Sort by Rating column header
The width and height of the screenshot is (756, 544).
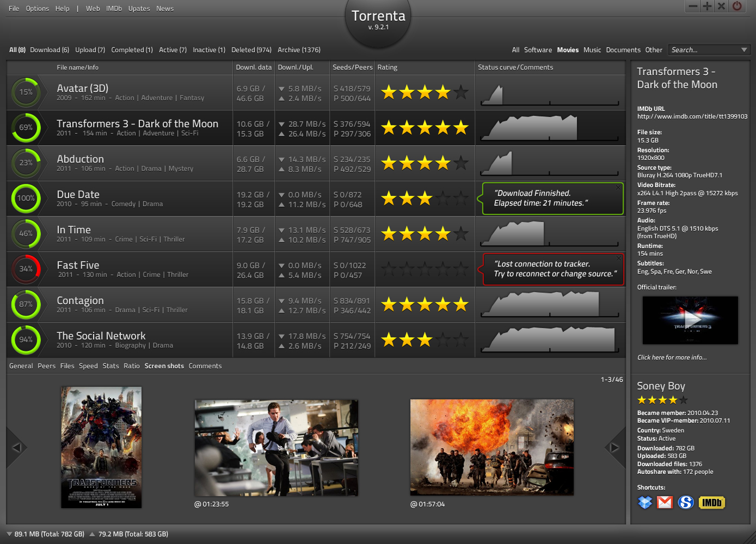388,67
